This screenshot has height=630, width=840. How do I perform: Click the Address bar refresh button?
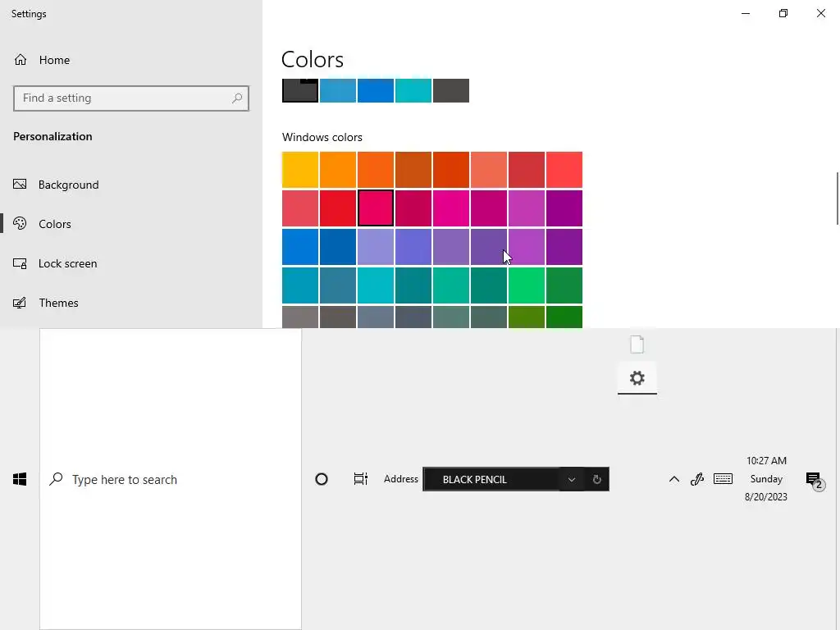click(x=596, y=479)
